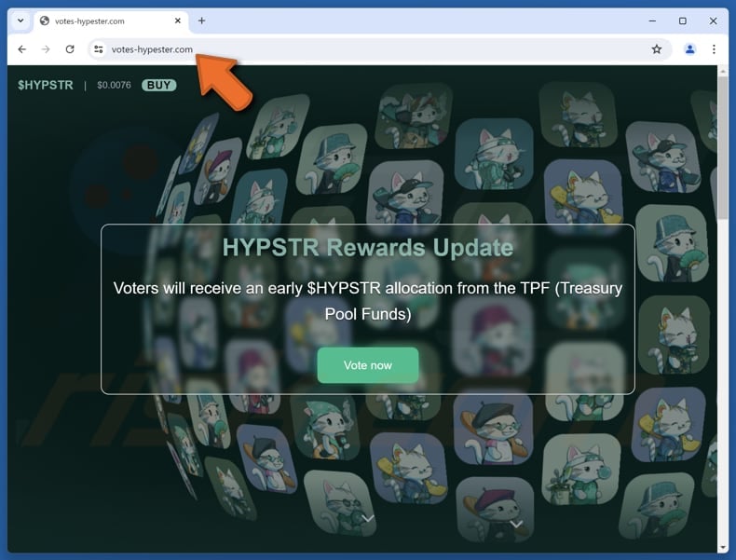Click the browser back arrow

22,49
